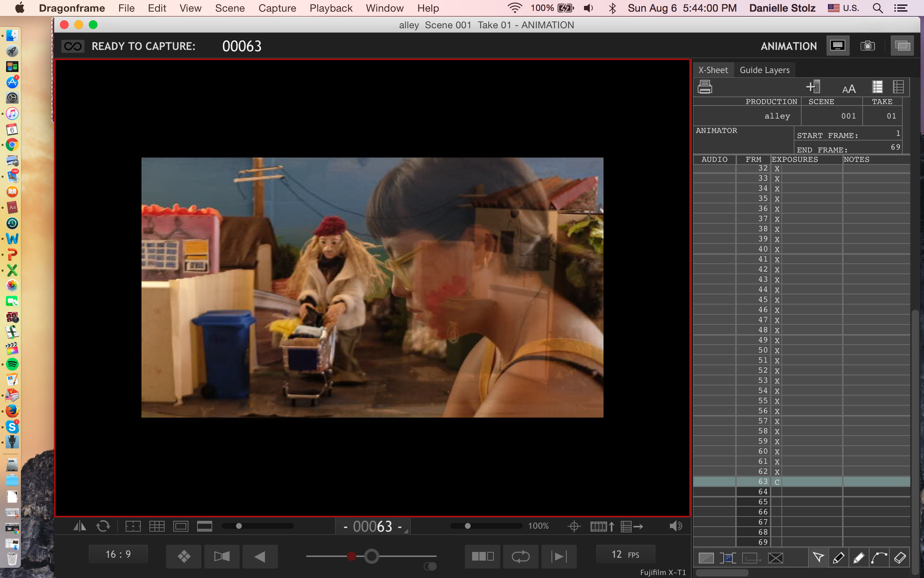This screenshot has height=578, width=924.
Task: Click the step-to-live-frame button
Action: (559, 556)
